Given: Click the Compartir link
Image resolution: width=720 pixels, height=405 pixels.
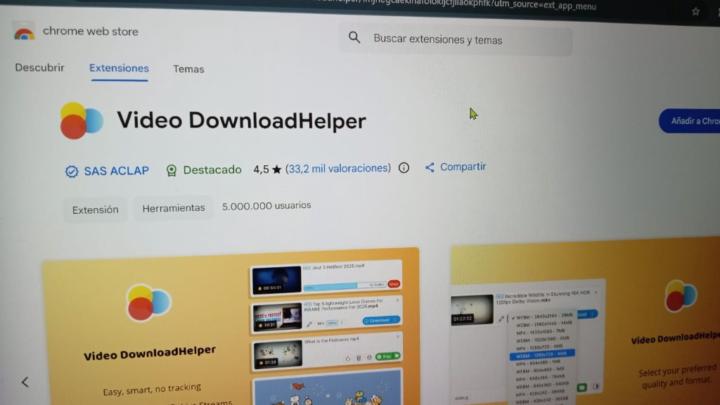Looking at the screenshot, I should point(463,167).
